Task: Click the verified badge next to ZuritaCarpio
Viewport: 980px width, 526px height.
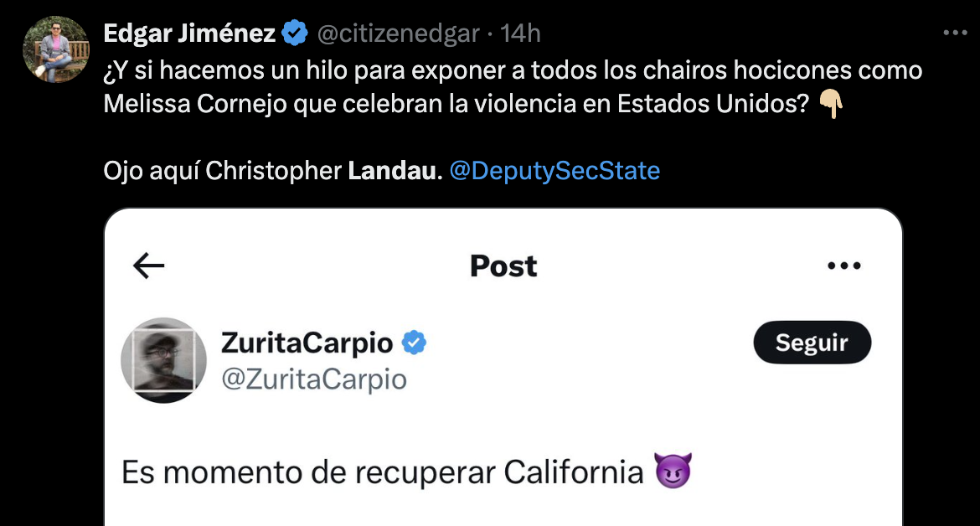Action: coord(415,343)
